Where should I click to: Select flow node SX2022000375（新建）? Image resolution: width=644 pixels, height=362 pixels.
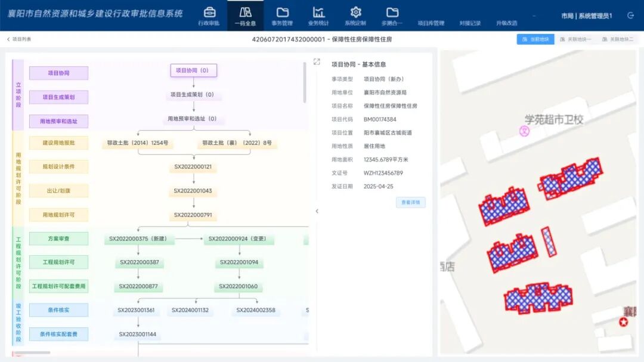[138, 239]
